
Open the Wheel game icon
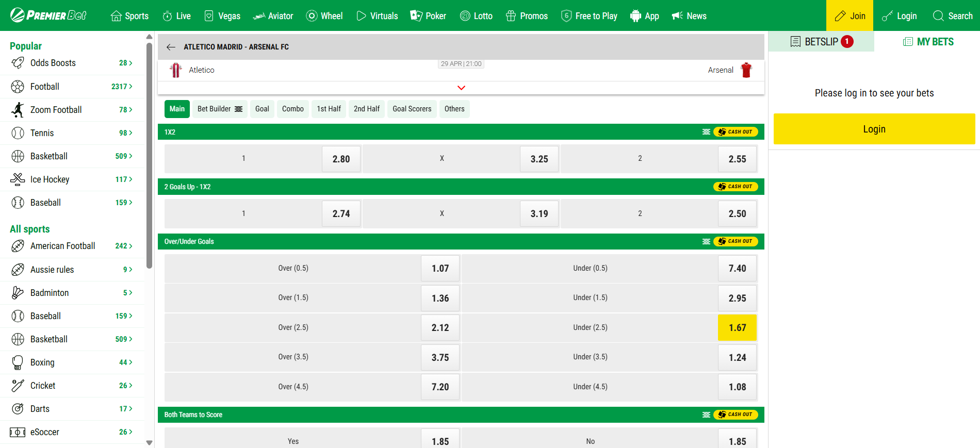click(312, 16)
